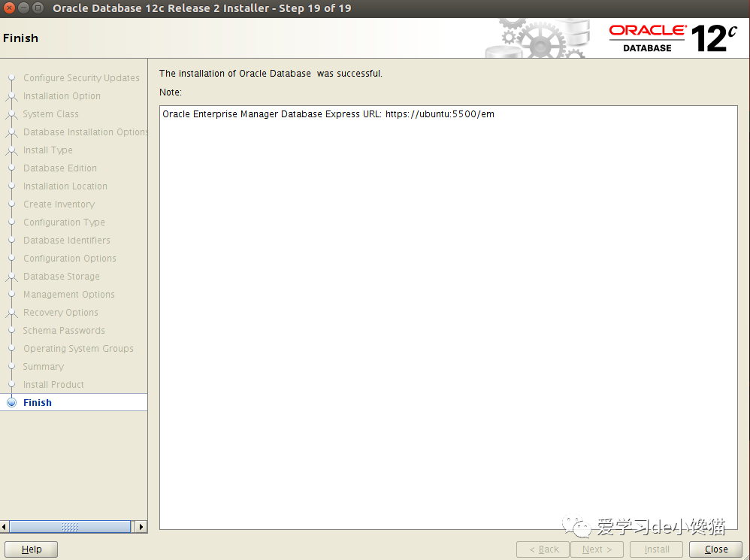Screen dimensions: 750x560
Task: Select Configuration Options step
Action: tap(69, 259)
